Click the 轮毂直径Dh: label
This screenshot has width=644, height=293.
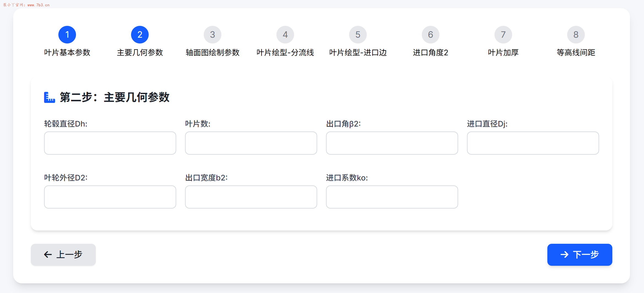pyautogui.click(x=66, y=124)
